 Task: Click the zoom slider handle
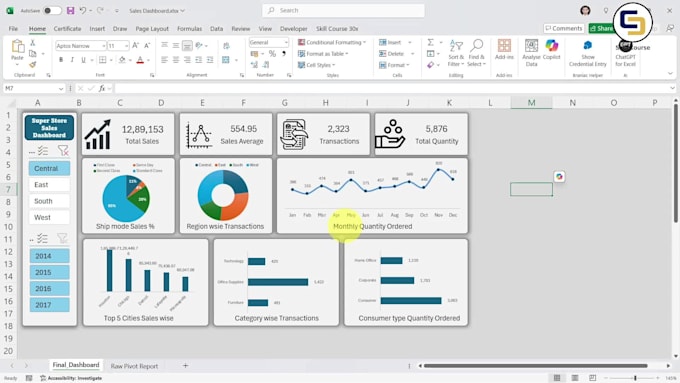click(635, 378)
